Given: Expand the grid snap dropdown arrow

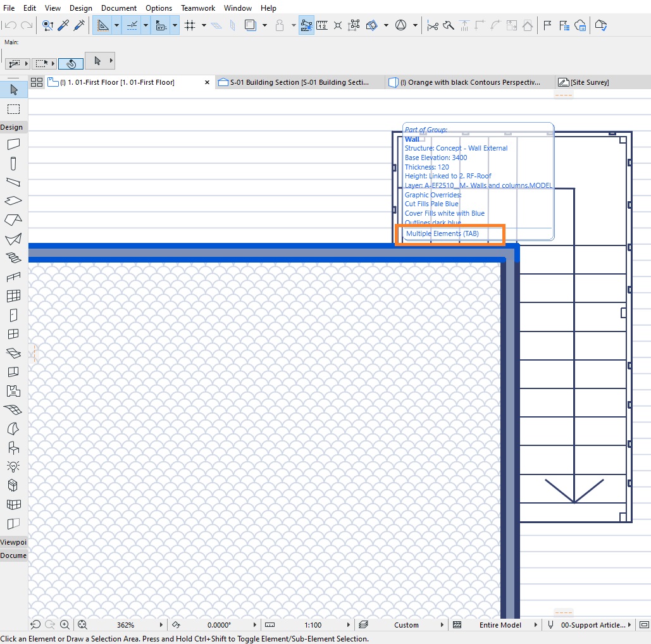Looking at the screenshot, I should (x=204, y=25).
